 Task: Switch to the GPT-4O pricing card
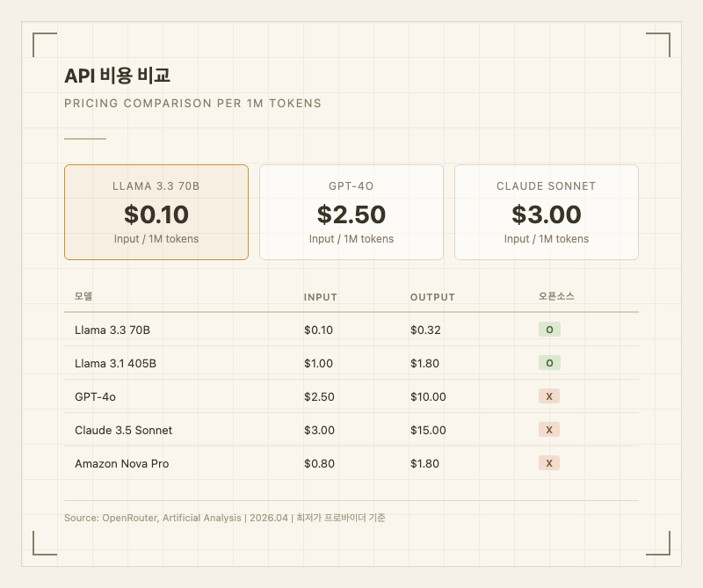pyautogui.click(x=351, y=211)
